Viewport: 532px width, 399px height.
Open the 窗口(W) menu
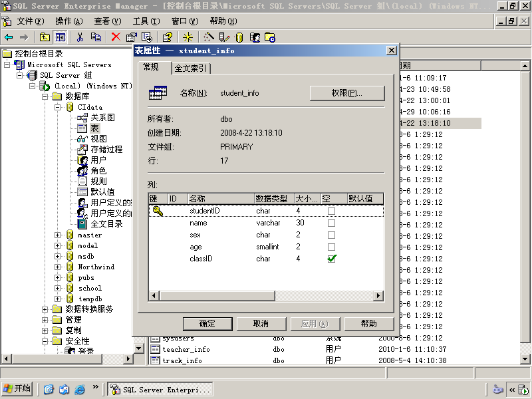click(x=185, y=21)
